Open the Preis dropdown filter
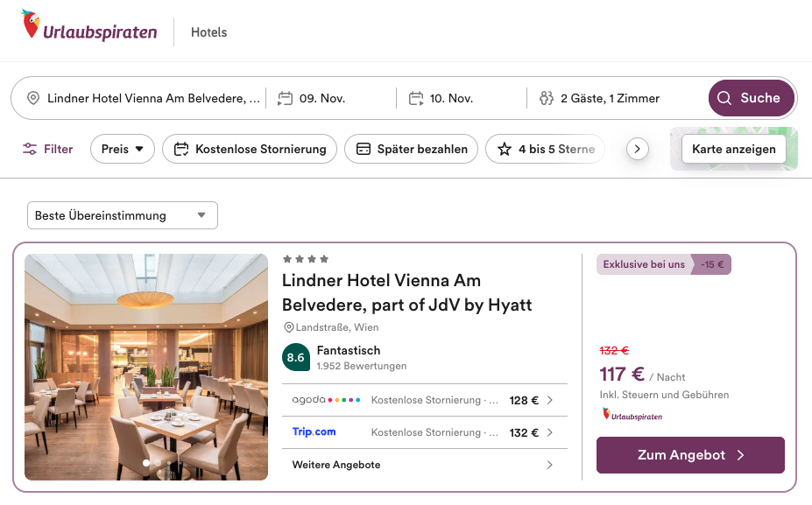This screenshot has height=505, width=812. 123,149
